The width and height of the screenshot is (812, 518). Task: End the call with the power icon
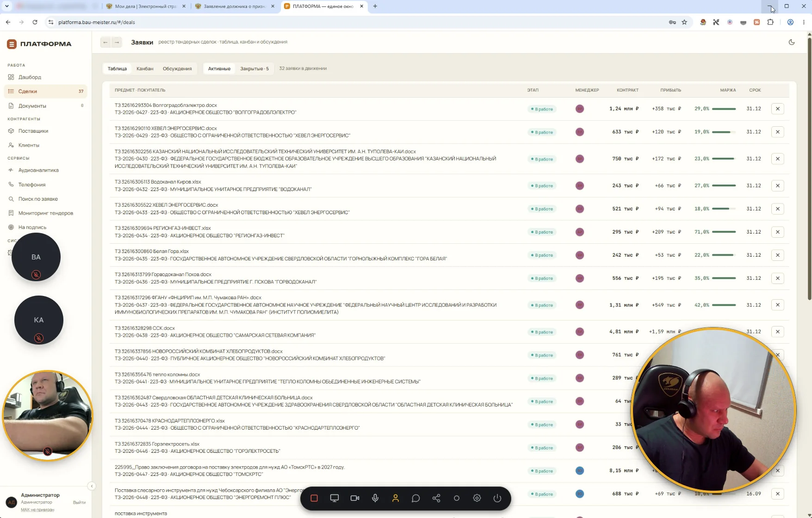point(497,498)
